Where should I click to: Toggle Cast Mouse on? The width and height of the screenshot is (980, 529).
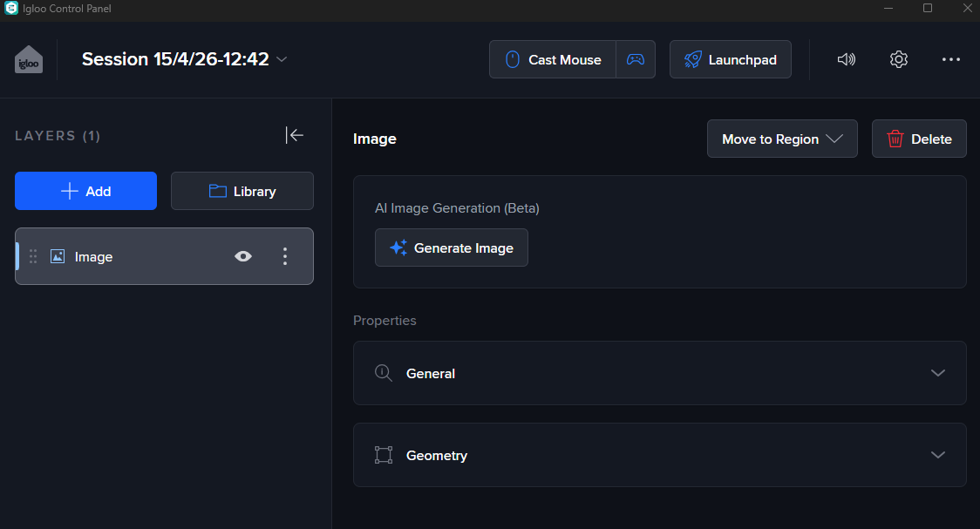[x=553, y=59]
